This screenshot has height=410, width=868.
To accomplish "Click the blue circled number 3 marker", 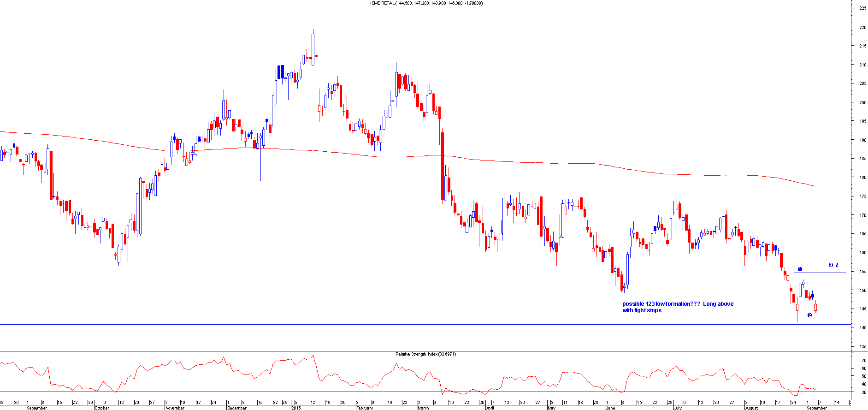I will [831, 265].
